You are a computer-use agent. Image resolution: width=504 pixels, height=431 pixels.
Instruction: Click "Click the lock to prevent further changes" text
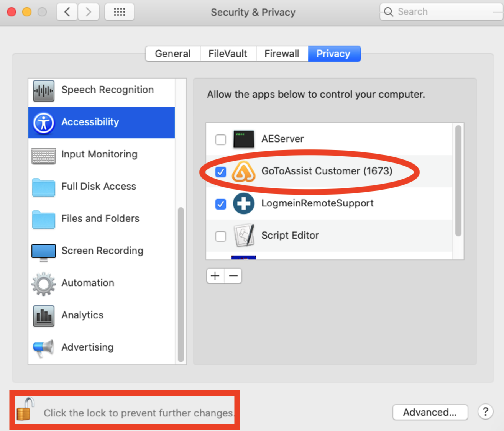pyautogui.click(x=138, y=413)
